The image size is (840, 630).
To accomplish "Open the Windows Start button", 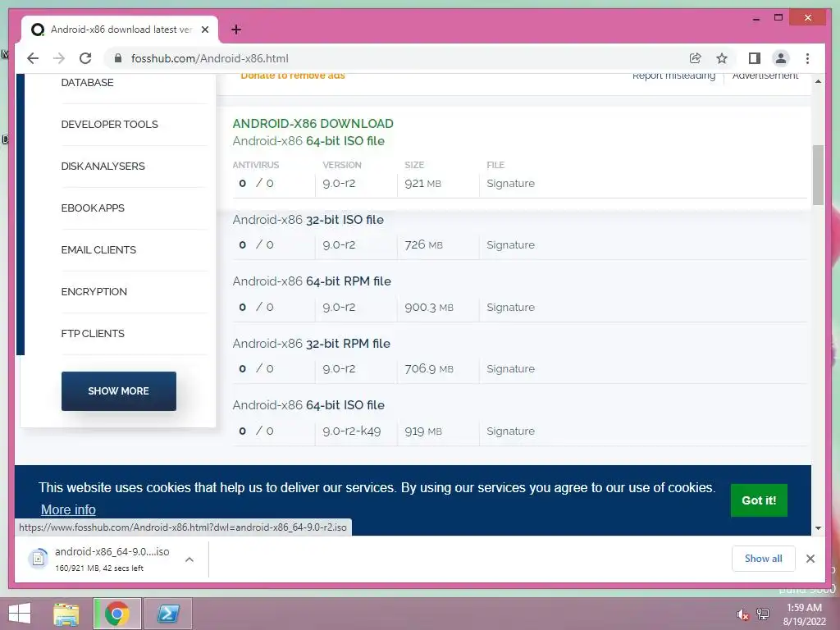I will pyautogui.click(x=20, y=614).
